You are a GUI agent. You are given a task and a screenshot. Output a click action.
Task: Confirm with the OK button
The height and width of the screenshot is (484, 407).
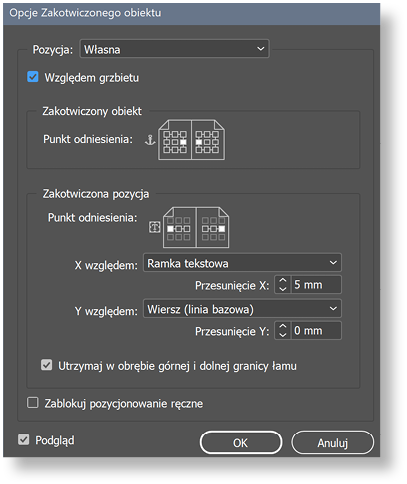click(x=241, y=443)
